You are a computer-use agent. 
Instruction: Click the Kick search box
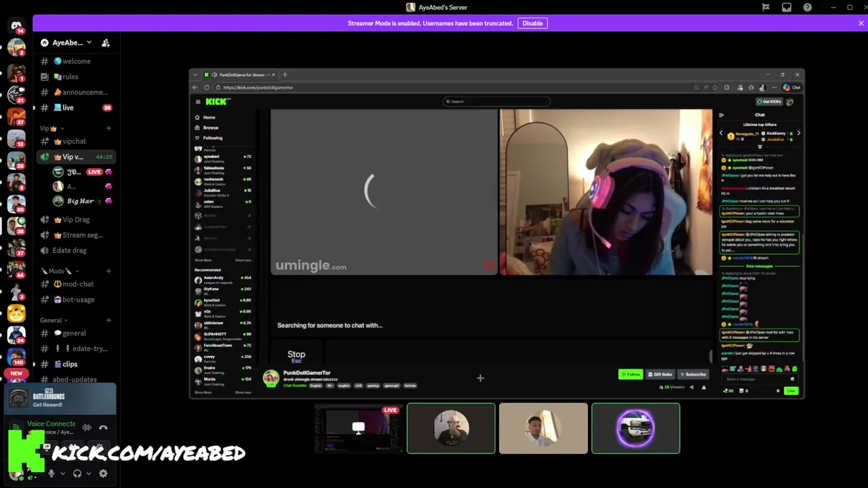pyautogui.click(x=496, y=102)
